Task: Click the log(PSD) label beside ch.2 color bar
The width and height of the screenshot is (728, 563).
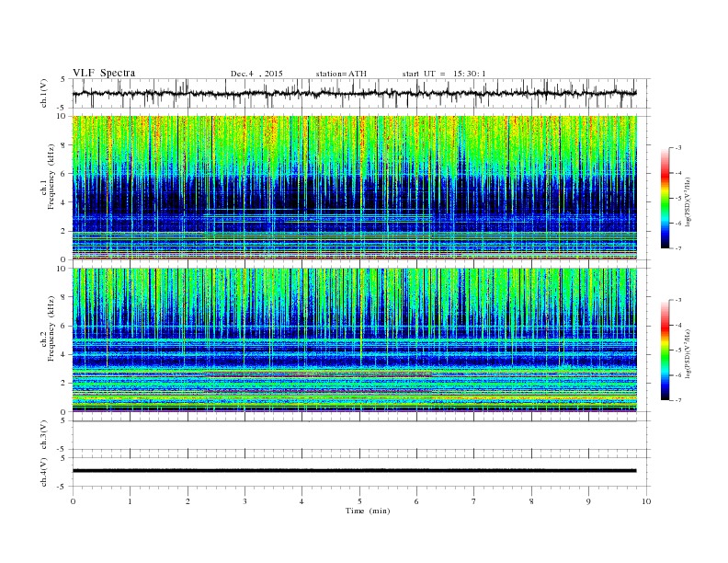Action: [x=688, y=353]
